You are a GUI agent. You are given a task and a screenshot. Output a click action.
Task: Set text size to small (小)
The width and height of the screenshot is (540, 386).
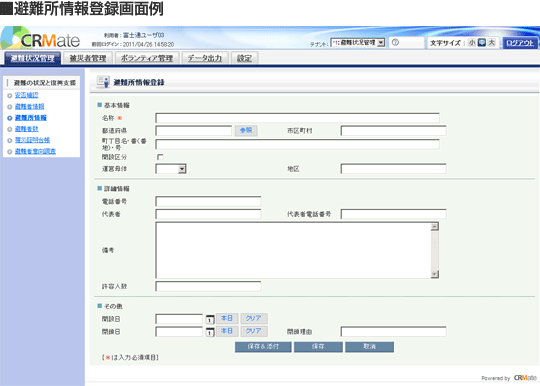pyautogui.click(x=472, y=42)
